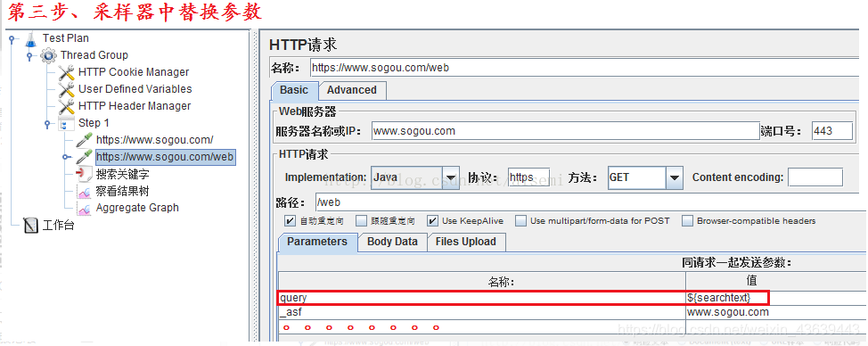Select HTTP Header Manager tree item
This screenshot has width=868, height=346.
pyautogui.click(x=135, y=106)
